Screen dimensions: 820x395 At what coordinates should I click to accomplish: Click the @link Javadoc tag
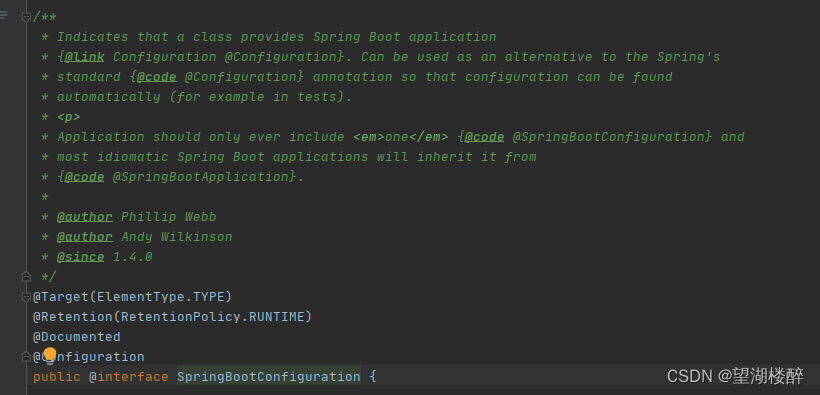84,57
